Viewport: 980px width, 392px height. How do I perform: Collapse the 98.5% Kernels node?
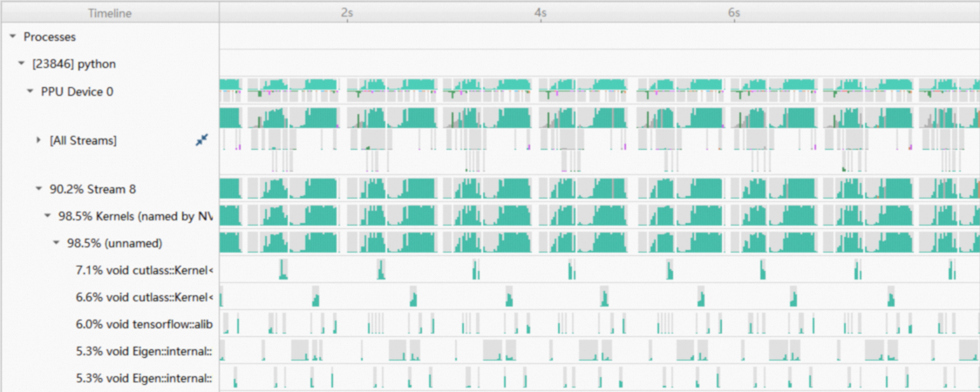[x=47, y=216]
